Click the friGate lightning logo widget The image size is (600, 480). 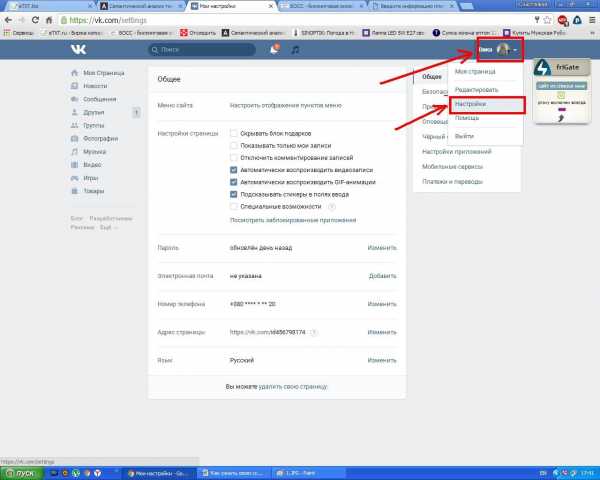point(542,67)
